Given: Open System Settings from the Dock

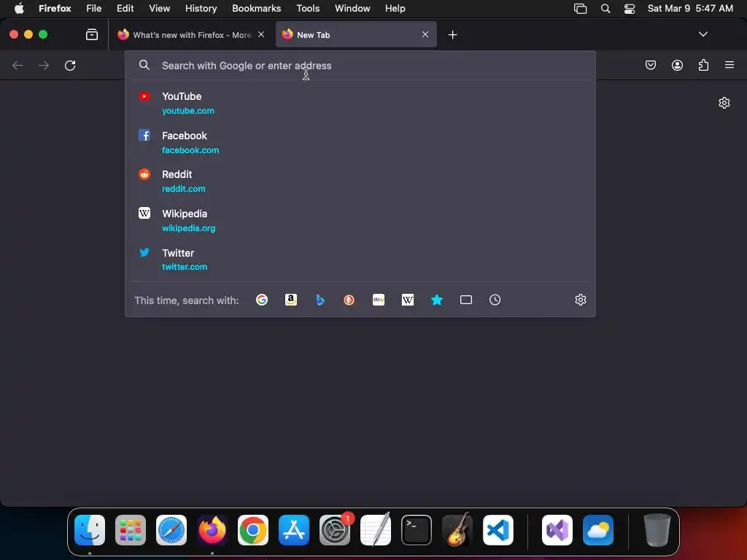Looking at the screenshot, I should point(335,530).
